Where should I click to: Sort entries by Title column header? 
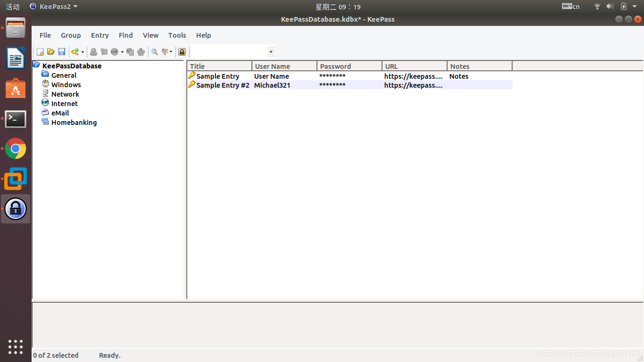pyautogui.click(x=220, y=66)
